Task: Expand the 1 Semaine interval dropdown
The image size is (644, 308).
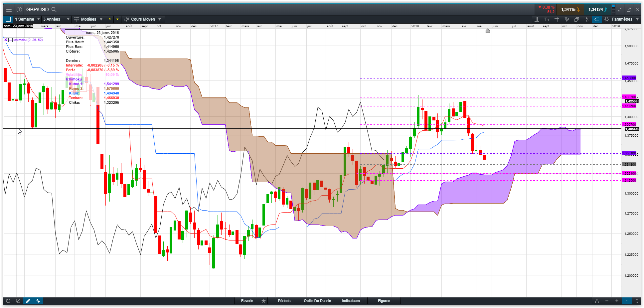Action: coord(27,19)
